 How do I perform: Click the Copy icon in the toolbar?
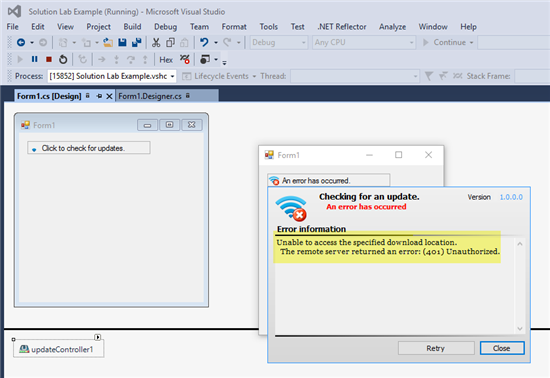(x=170, y=43)
